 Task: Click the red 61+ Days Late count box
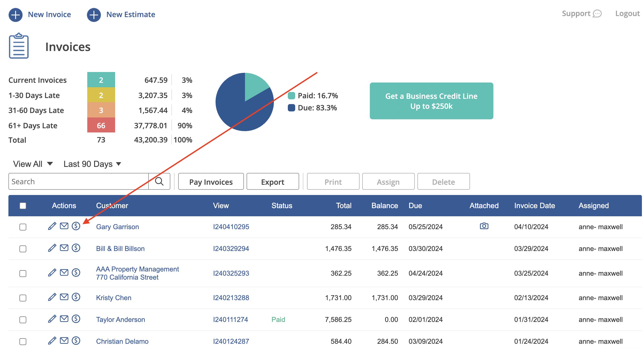[101, 125]
